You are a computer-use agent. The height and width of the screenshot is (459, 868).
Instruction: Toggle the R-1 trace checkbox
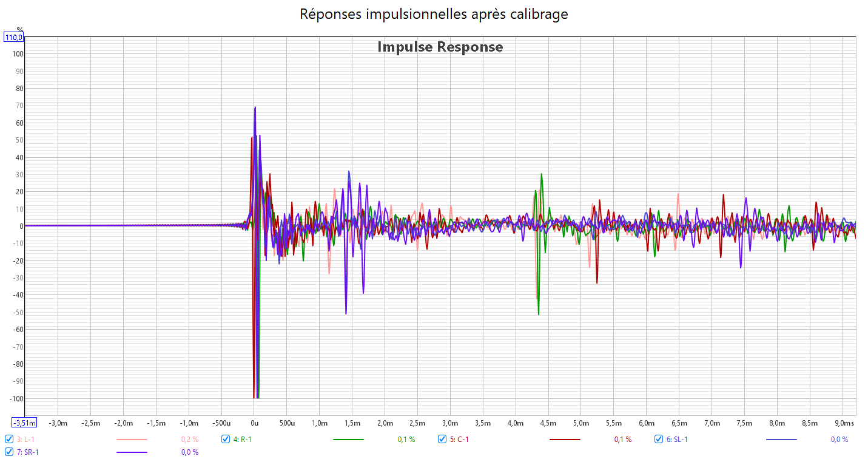(226, 439)
